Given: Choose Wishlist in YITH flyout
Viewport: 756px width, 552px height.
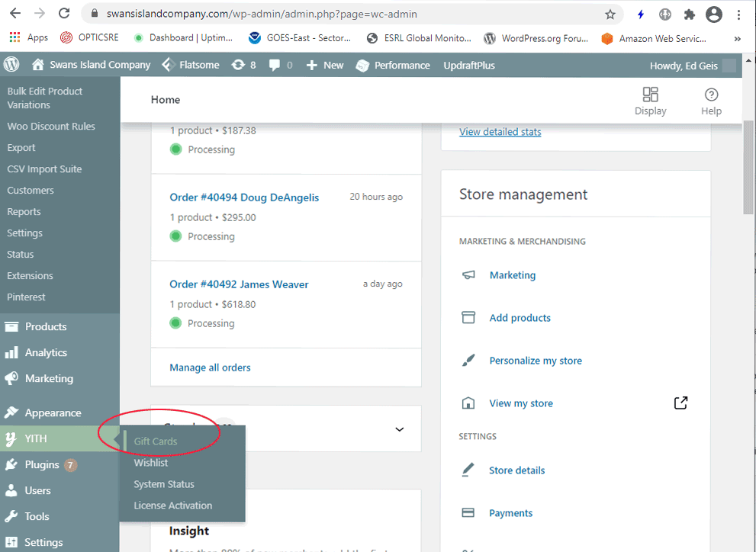Looking at the screenshot, I should (151, 462).
